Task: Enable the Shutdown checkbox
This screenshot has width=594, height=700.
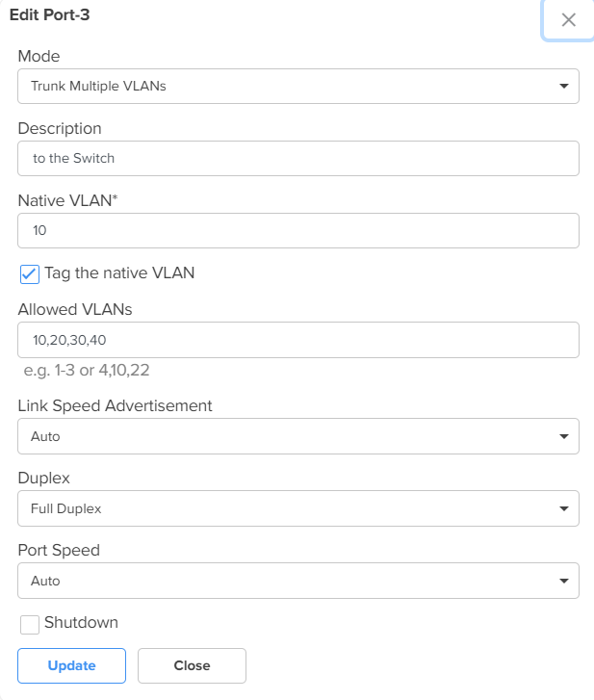Action: click(x=30, y=625)
